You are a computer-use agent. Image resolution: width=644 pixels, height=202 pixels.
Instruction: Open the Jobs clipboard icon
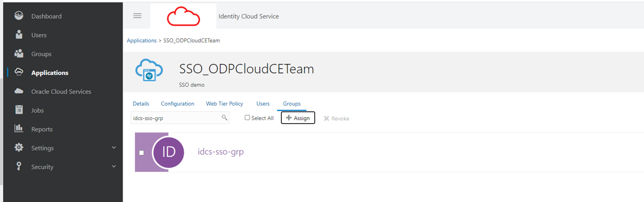tap(19, 110)
